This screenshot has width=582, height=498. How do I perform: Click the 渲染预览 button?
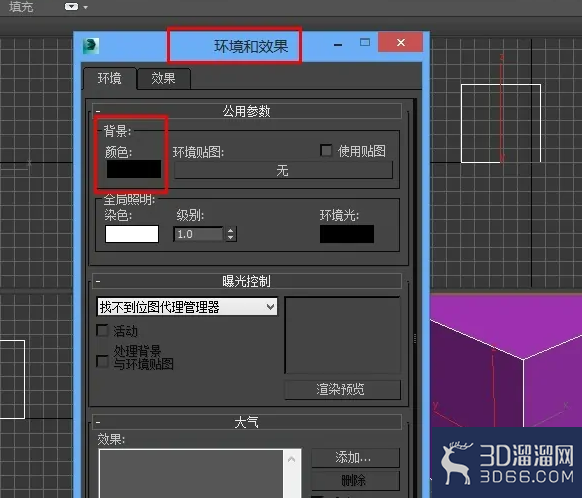click(x=343, y=389)
